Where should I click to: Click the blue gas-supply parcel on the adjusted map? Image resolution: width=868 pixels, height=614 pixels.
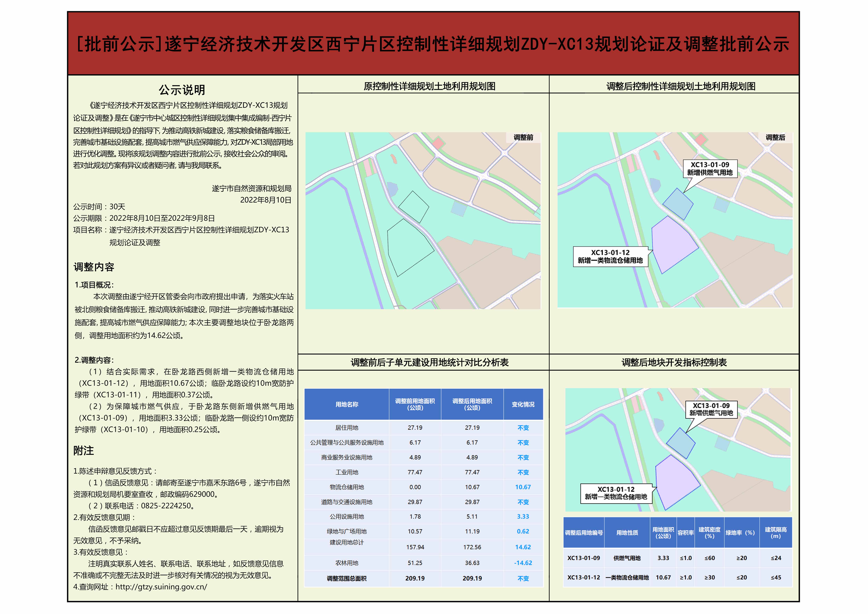tap(678, 204)
